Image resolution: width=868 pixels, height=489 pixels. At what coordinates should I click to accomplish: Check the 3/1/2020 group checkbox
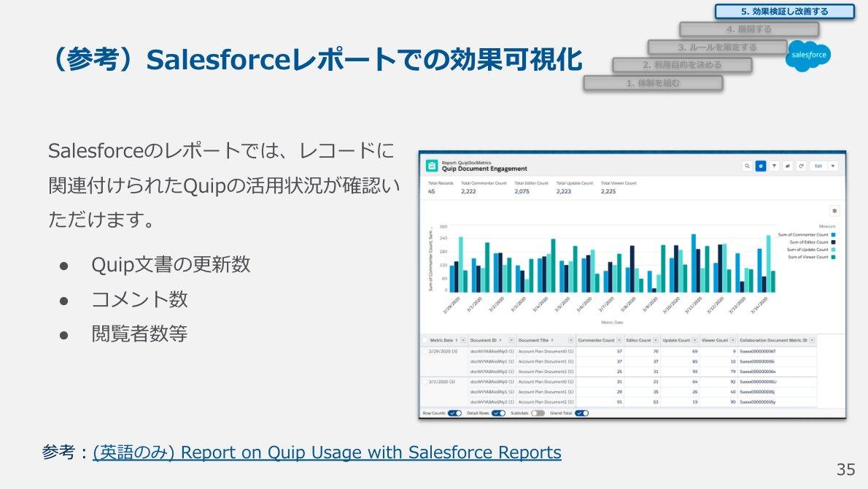pos(425,382)
